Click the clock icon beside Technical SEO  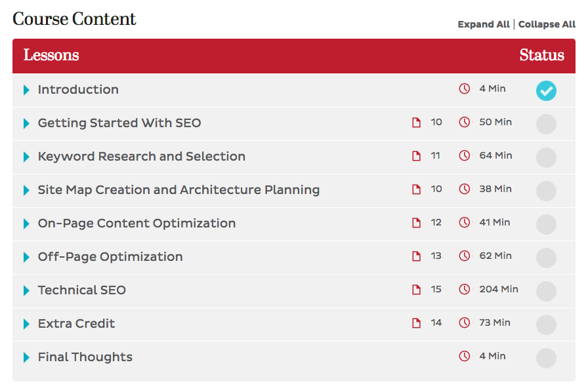click(x=465, y=289)
